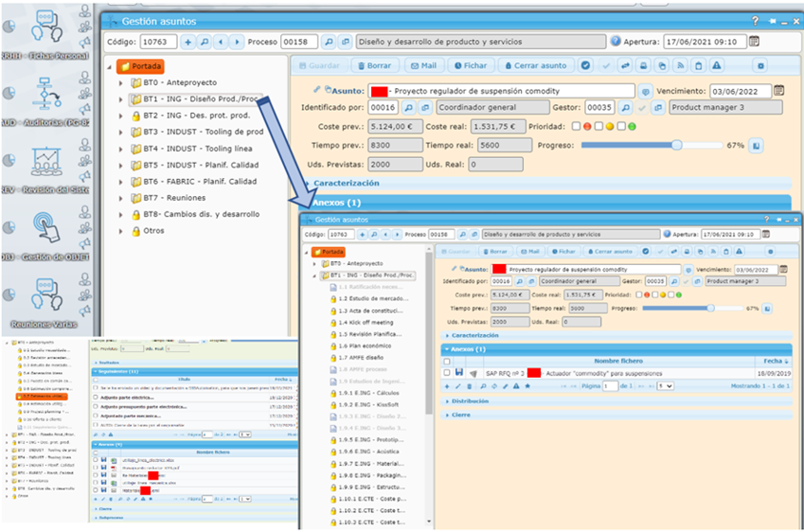The width and height of the screenshot is (804, 532).
Task: Click the Gestor search magnifier in the upper window
Action: pyautogui.click(x=625, y=108)
